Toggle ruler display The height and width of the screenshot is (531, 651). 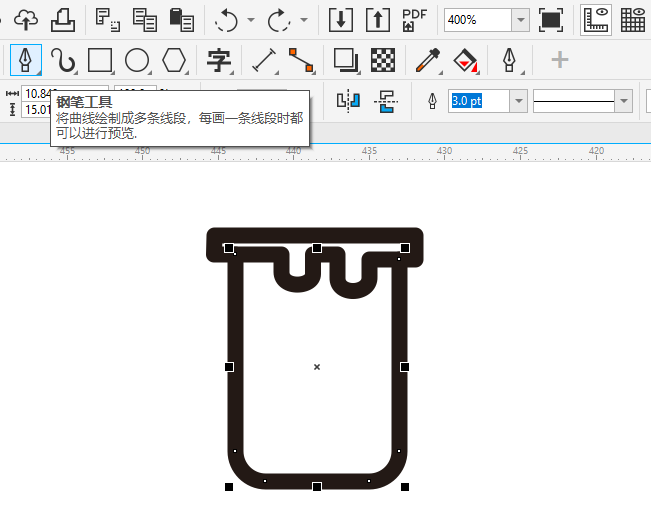point(596,20)
